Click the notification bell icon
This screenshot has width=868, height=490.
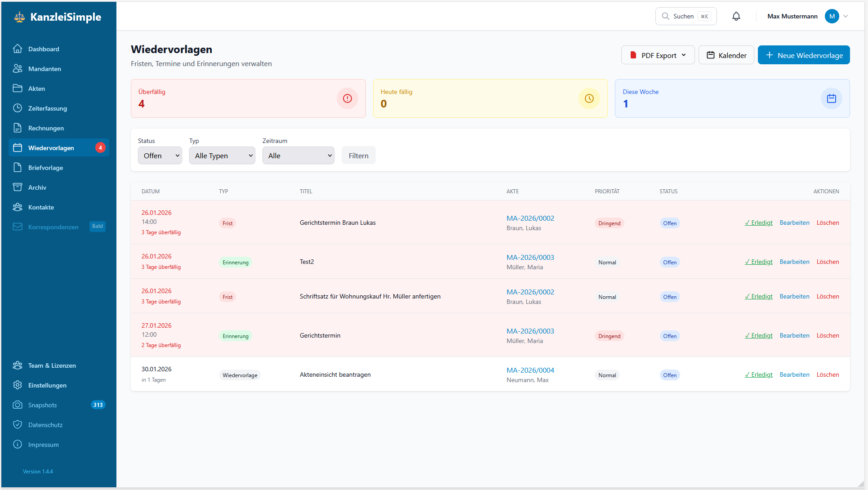point(736,16)
